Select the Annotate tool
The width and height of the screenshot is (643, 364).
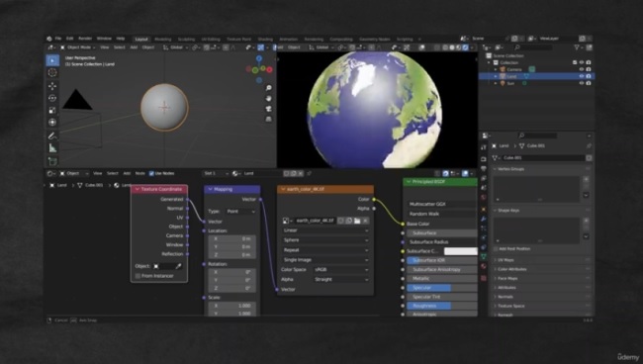pyautogui.click(x=52, y=136)
